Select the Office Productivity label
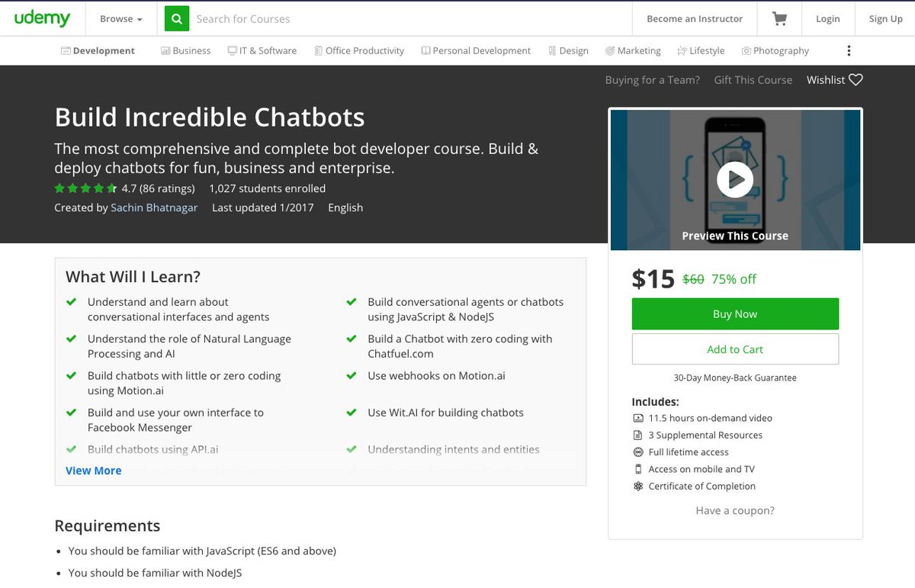 (x=364, y=51)
